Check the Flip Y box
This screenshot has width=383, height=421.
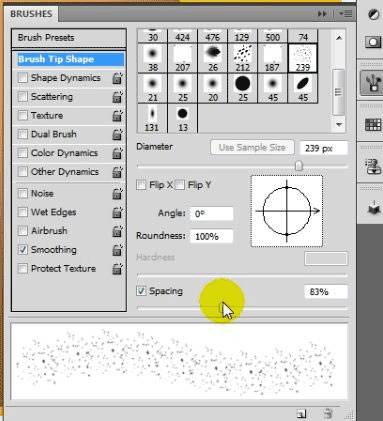tap(180, 185)
